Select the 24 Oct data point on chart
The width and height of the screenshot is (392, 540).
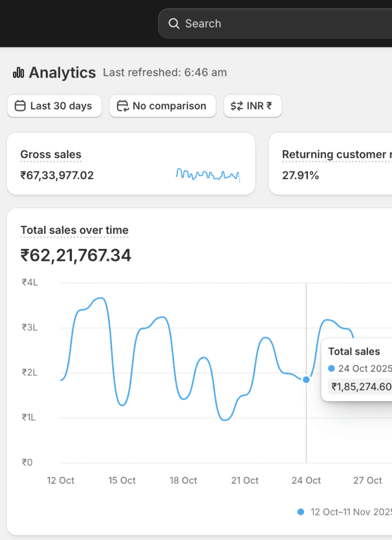pos(306,379)
